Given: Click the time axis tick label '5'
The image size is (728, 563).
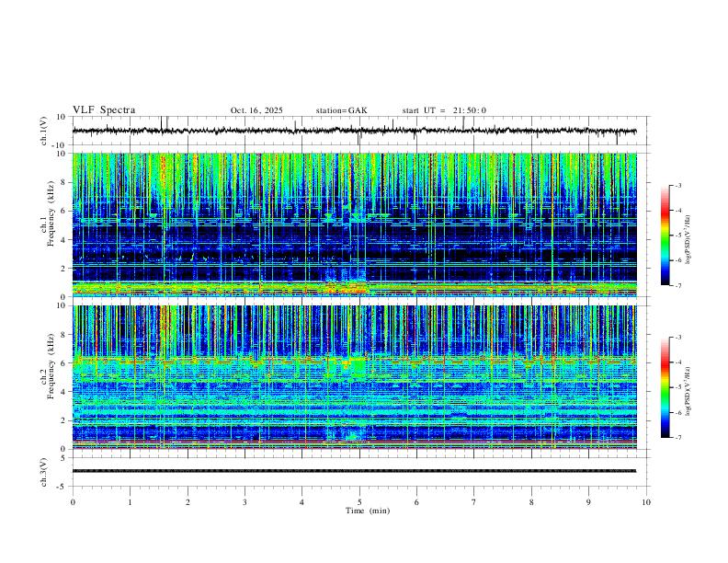Looking at the screenshot, I should point(359,502).
